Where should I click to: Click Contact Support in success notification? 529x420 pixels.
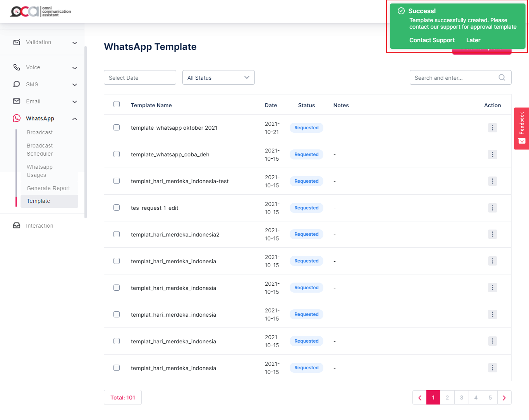(x=432, y=40)
